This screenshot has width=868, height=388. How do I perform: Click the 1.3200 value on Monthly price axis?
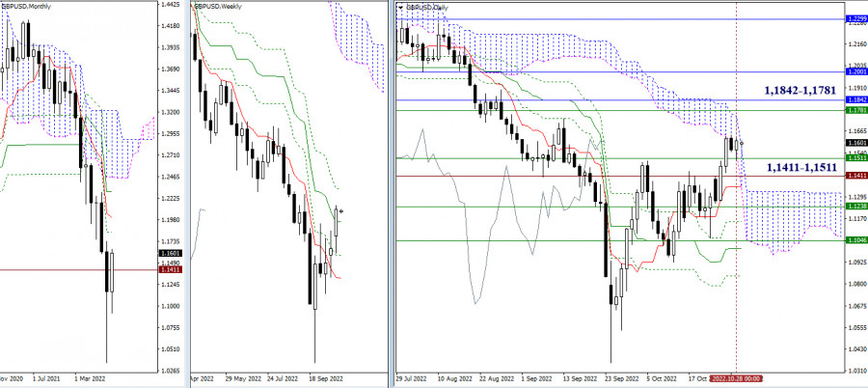pyautogui.click(x=171, y=112)
